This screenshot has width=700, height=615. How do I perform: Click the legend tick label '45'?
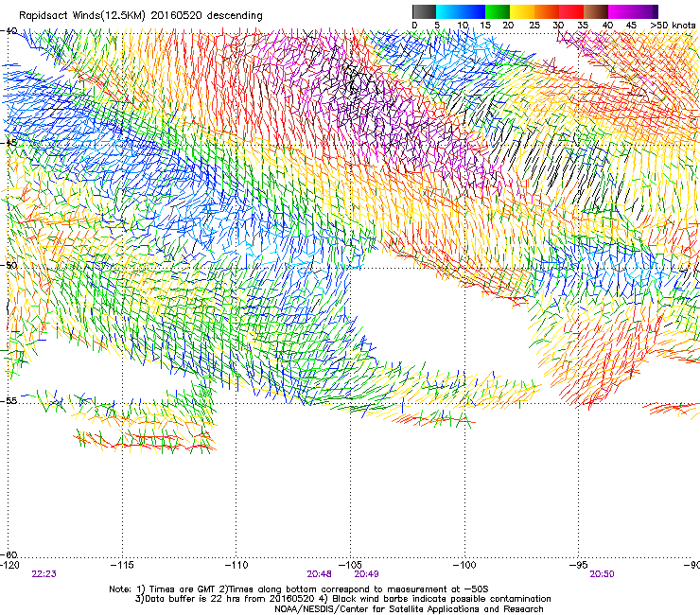tap(632, 25)
